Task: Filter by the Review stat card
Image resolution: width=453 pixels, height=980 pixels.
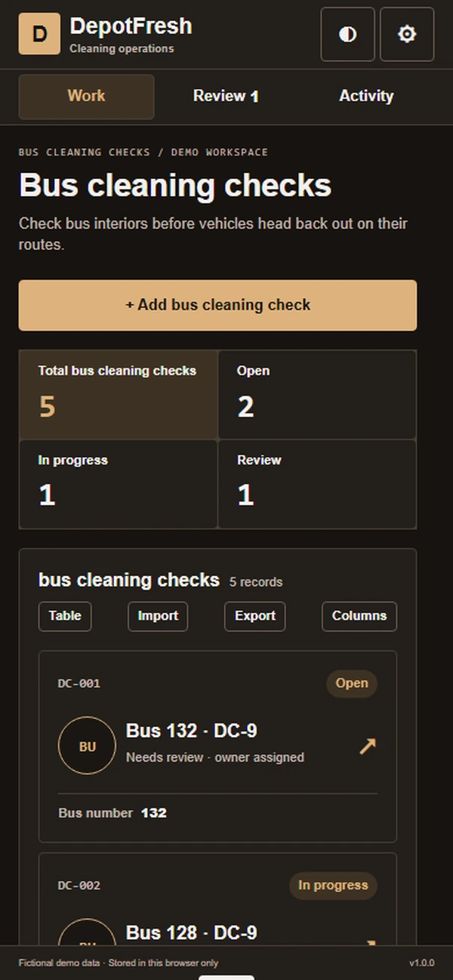Action: (317, 484)
